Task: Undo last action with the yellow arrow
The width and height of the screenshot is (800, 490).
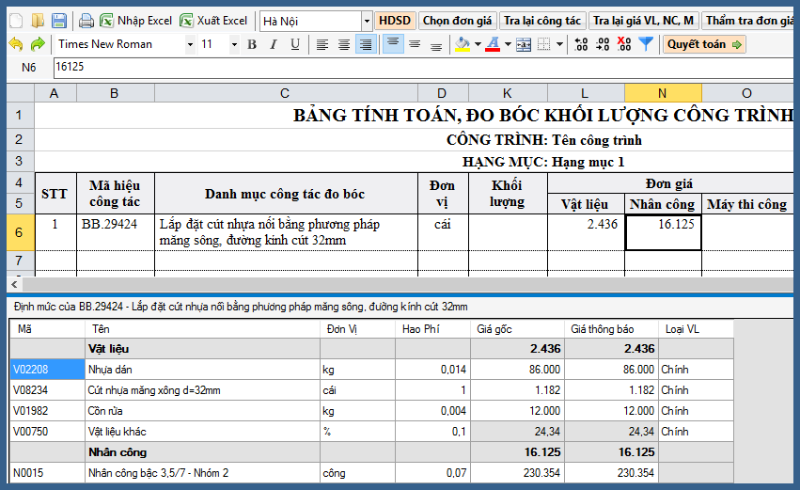Action: (16, 44)
